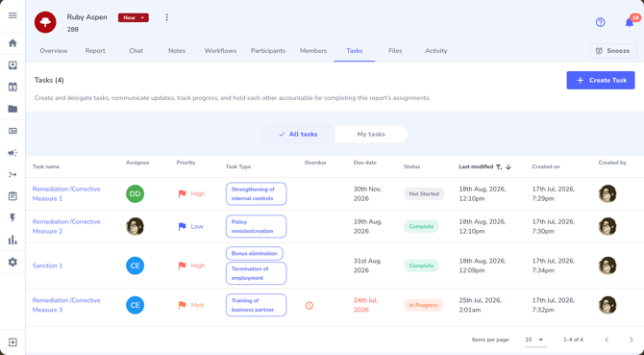Click the In Progress status badge
The width and height of the screenshot is (644, 355).
point(423,305)
